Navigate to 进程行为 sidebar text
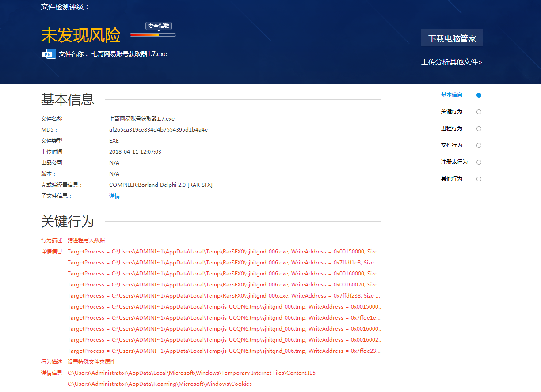The height and width of the screenshot is (392, 541). [x=451, y=128]
